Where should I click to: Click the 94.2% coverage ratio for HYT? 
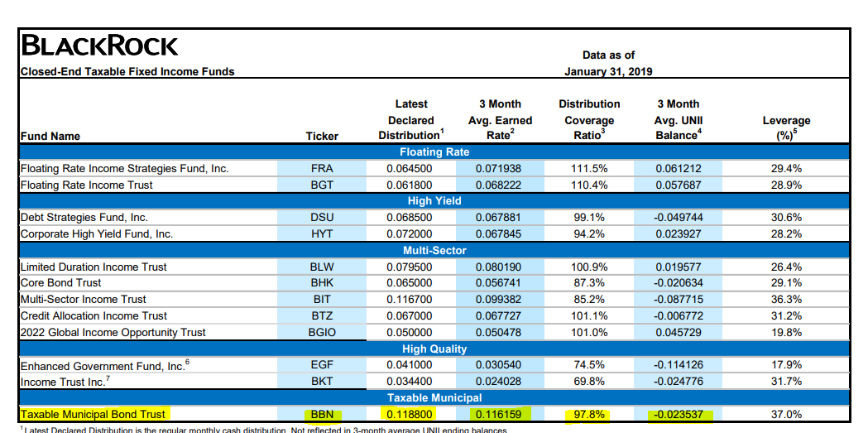(589, 234)
